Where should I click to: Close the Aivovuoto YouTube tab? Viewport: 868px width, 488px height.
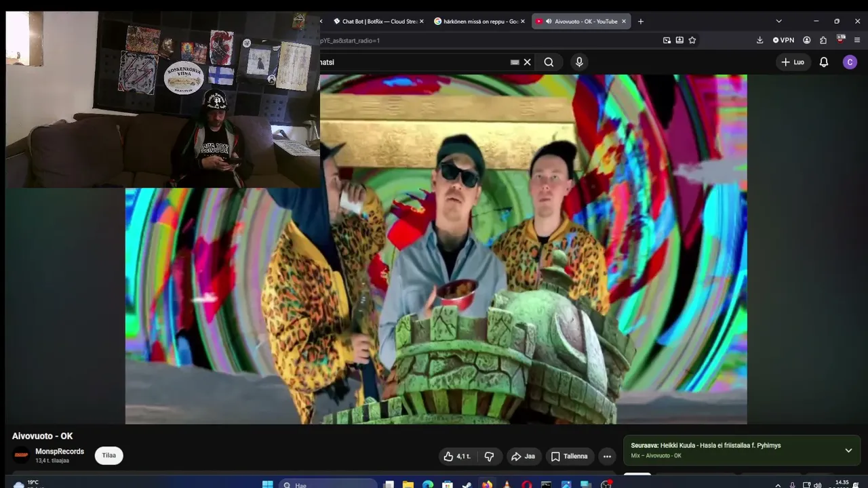624,22
